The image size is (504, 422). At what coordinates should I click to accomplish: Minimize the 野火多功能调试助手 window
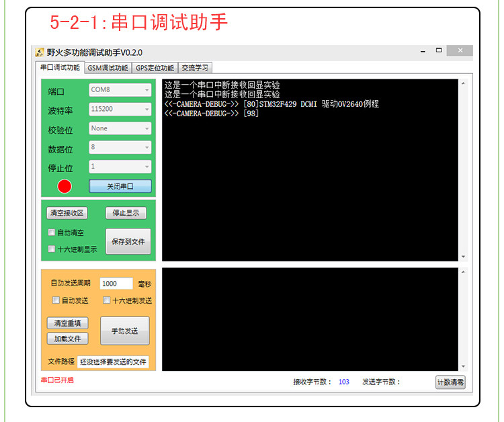423,51
